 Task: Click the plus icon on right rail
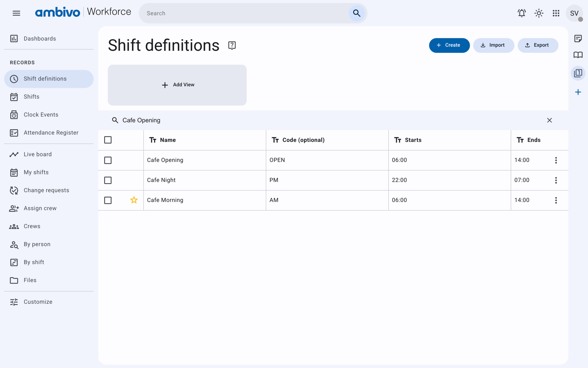(578, 92)
